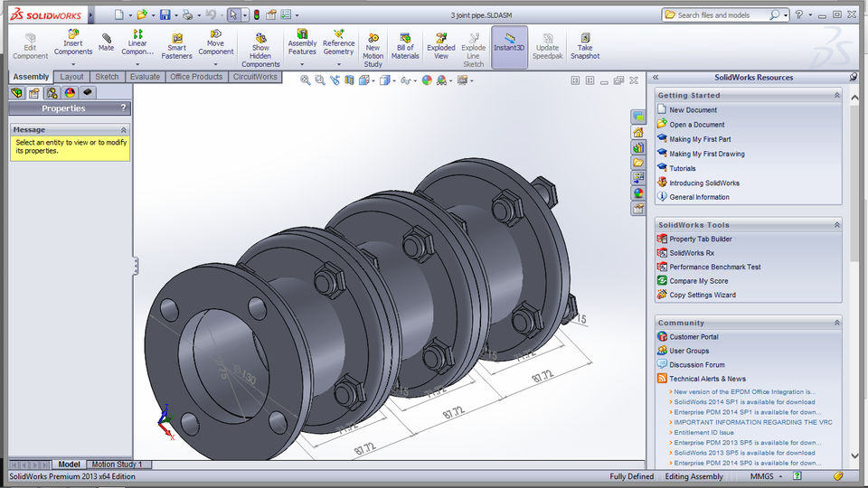Screen dimensions: 868x488
Task: Click the Print icon
Action: click(x=188, y=15)
